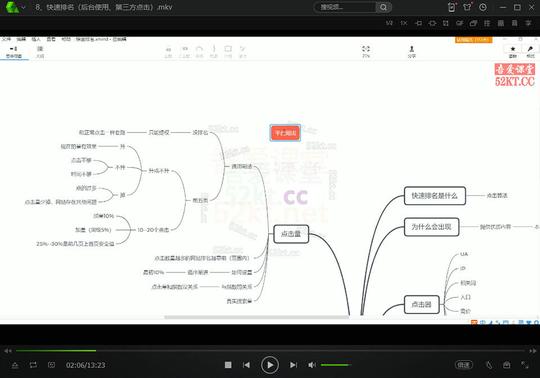Stop video playback
Image resolution: width=540 pixels, height=378 pixels.
tap(228, 365)
